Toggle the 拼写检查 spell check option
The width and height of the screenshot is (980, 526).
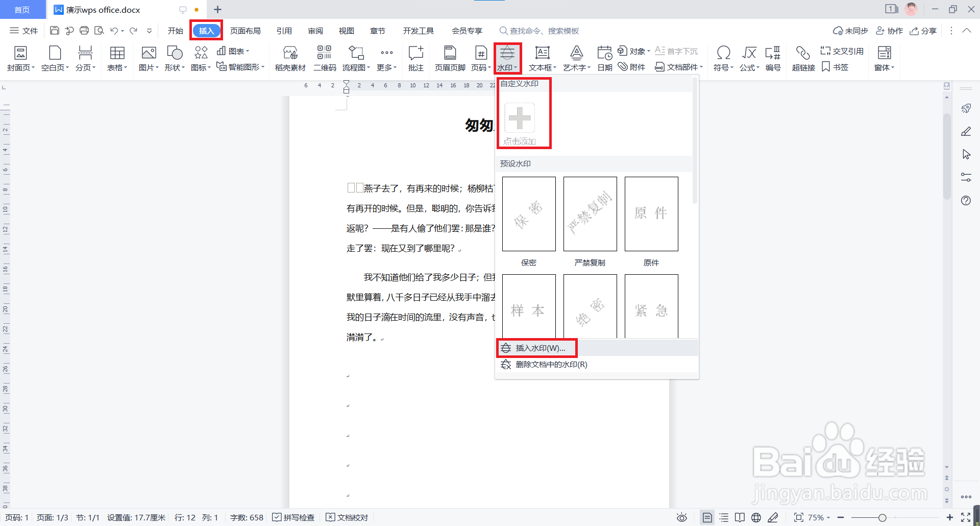pos(293,517)
